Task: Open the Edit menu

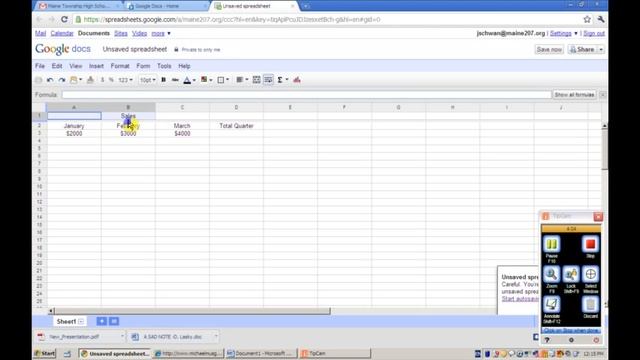Action: click(x=57, y=66)
